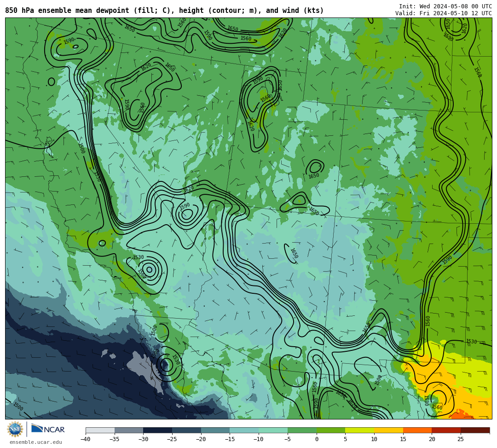
Task: Click the colorbar tick label -30
Action: 143,439
